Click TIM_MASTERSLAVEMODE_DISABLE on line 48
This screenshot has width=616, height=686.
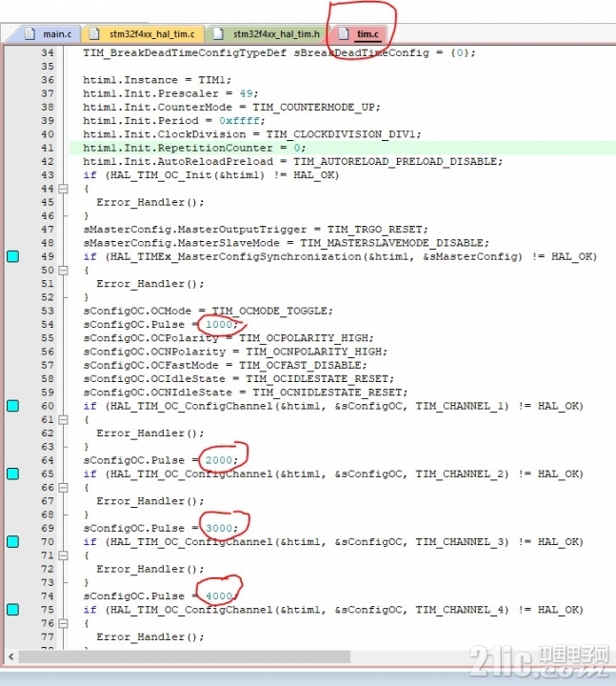click(391, 243)
